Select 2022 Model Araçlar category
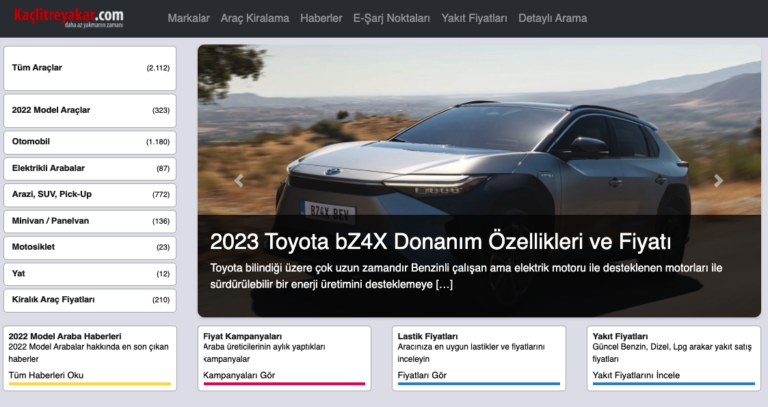The width and height of the screenshot is (768, 407). coord(90,110)
